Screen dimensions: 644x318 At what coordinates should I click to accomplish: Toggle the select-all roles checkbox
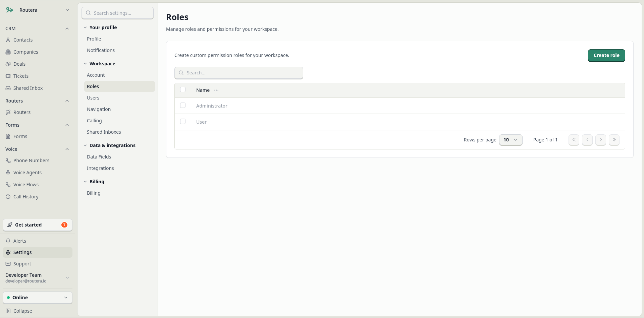click(x=183, y=89)
